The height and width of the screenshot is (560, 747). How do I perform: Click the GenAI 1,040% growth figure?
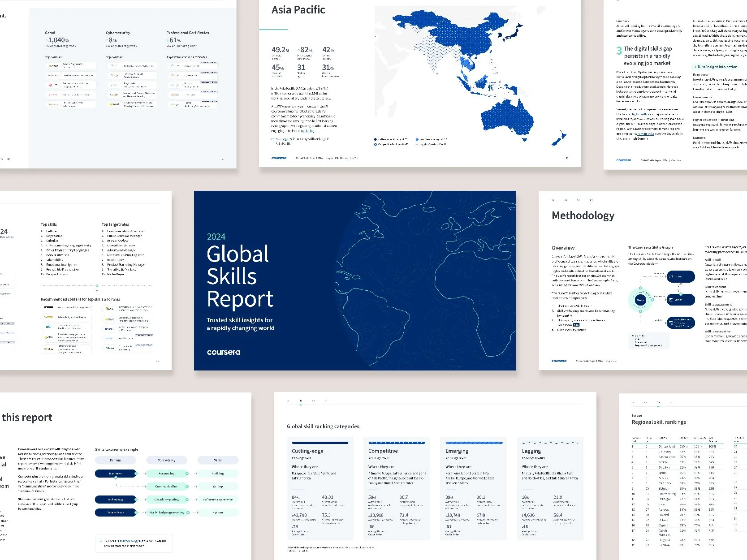pyautogui.click(x=58, y=40)
